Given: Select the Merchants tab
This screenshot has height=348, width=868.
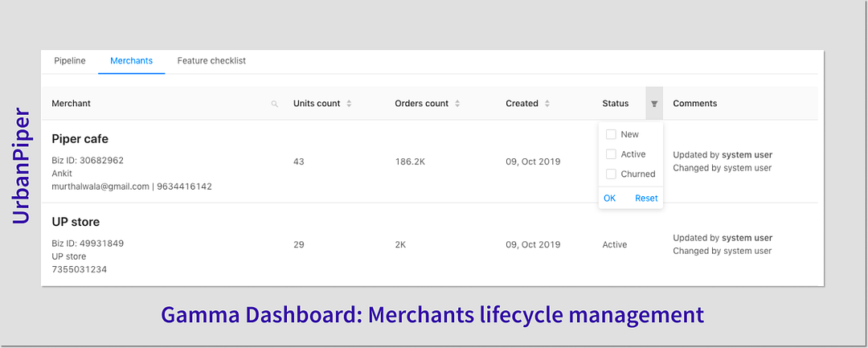Looking at the screenshot, I should click(132, 61).
